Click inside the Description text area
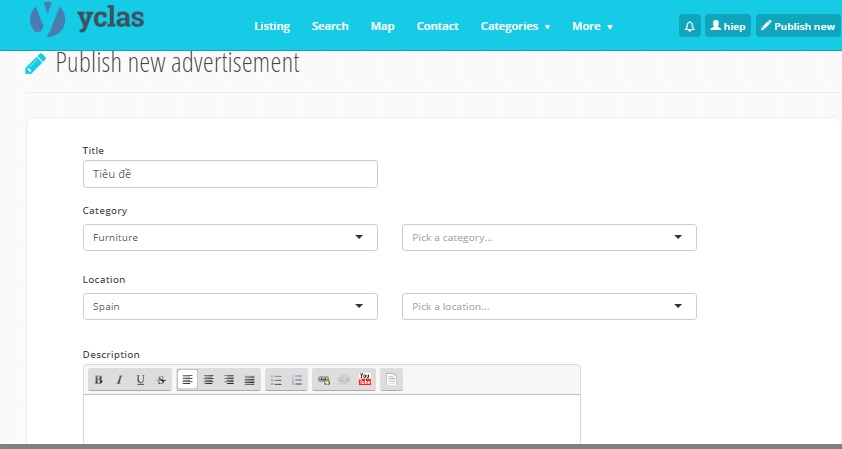Viewport: 842px width, 449px height. (332, 419)
